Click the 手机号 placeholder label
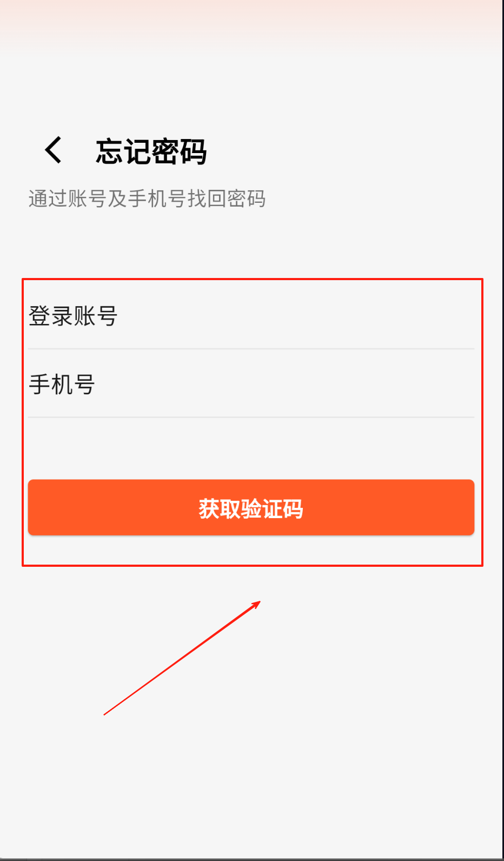The height and width of the screenshot is (861, 504). click(x=62, y=385)
